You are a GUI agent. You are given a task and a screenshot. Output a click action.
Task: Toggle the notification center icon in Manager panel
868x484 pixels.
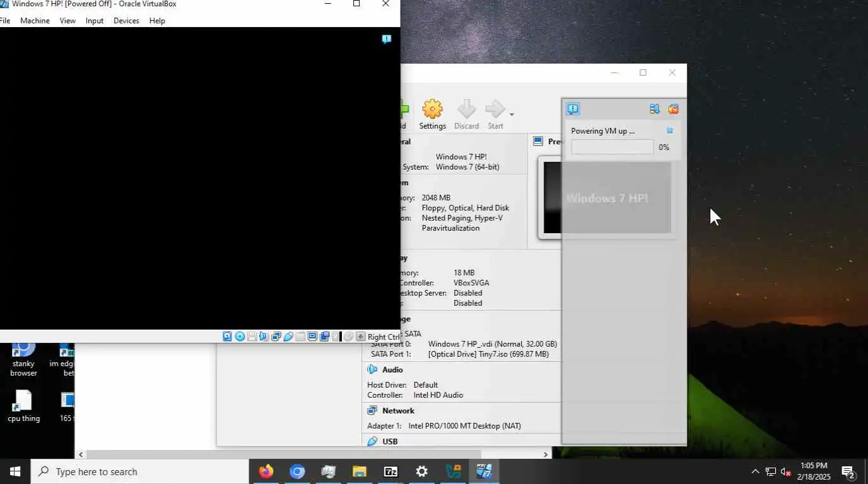click(573, 109)
